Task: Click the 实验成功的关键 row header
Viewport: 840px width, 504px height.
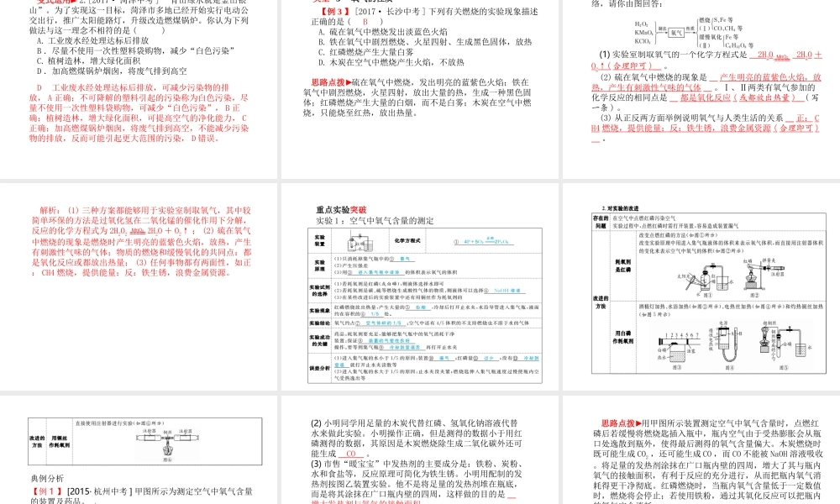Action: click(x=320, y=340)
